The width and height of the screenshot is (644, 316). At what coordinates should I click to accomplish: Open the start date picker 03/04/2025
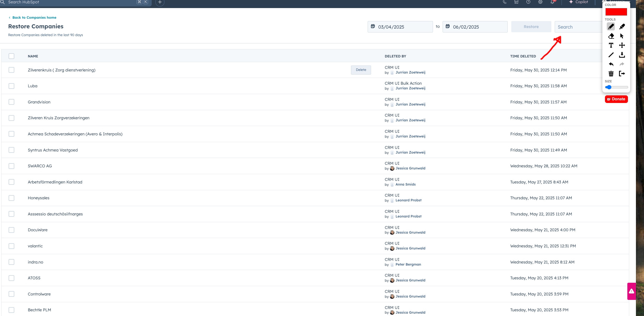(400, 27)
